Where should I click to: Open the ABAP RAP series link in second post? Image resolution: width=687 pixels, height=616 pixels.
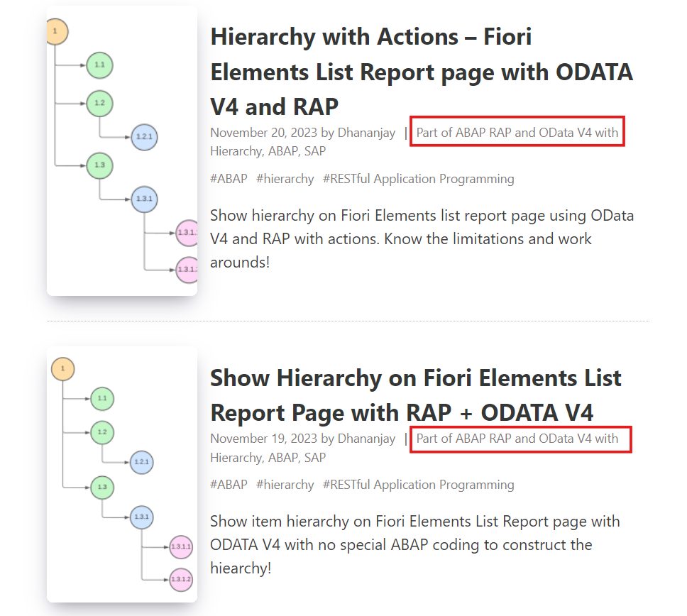517,439
